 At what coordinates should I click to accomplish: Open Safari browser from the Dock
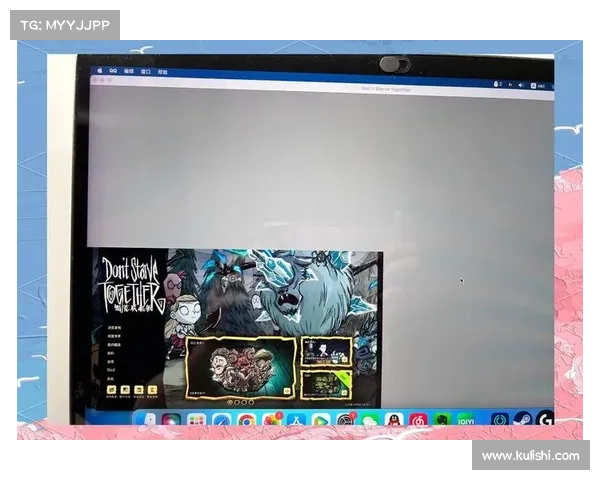[x=222, y=420]
